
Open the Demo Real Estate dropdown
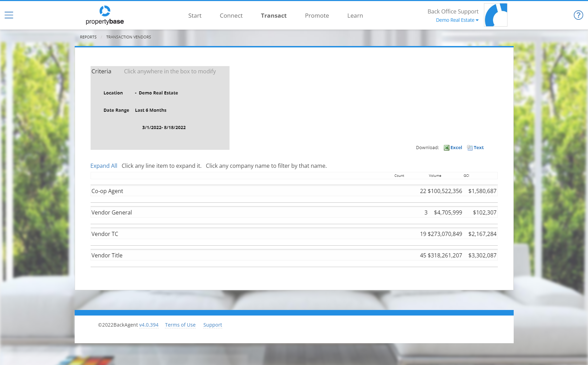tap(457, 20)
